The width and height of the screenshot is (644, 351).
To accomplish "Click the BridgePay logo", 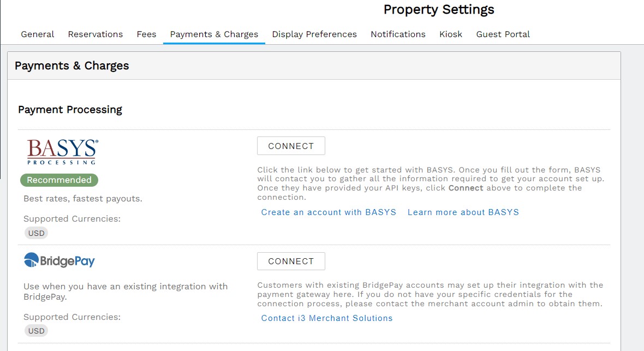I will [59, 260].
